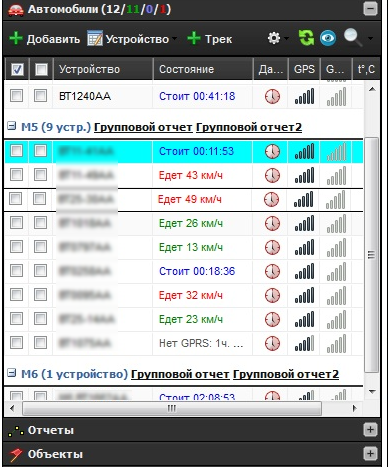388x467 pixels.
Task: Click GPS signal bars in Едет 43 км/ч row
Action: (304, 175)
